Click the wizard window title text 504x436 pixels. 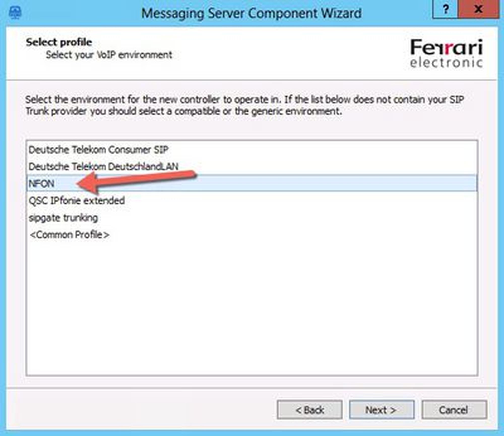[251, 13]
